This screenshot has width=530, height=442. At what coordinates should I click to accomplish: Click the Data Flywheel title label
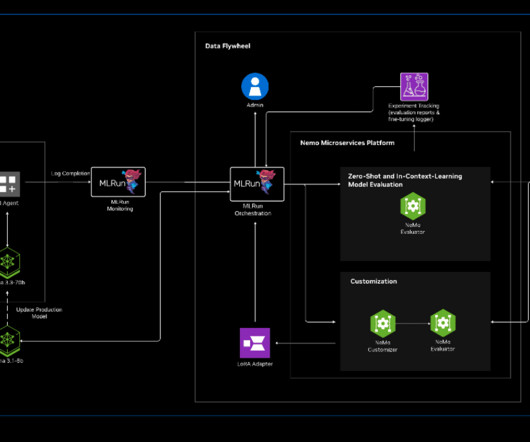pos(228,46)
